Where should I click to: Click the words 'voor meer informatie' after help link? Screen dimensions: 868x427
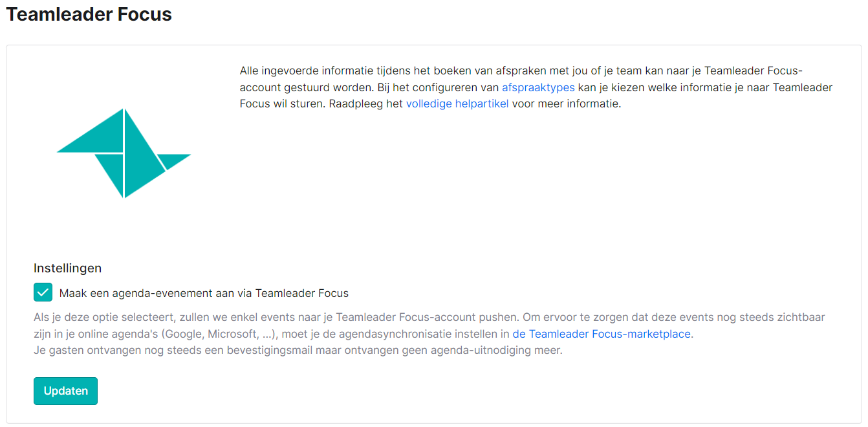(566, 104)
